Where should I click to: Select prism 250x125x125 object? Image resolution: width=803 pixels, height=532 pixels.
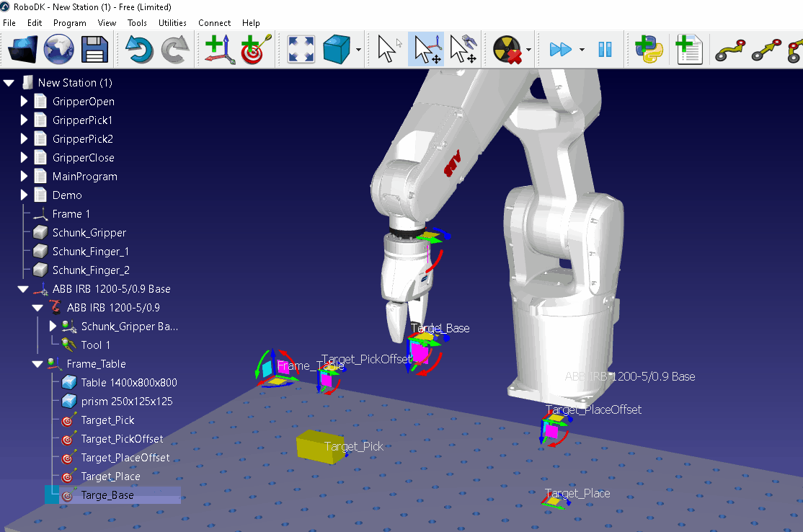(x=126, y=402)
